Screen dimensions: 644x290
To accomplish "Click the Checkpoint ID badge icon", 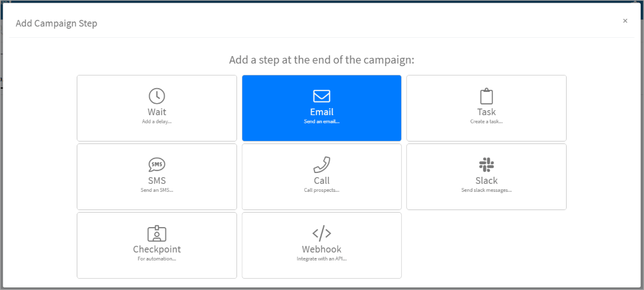I will [157, 233].
